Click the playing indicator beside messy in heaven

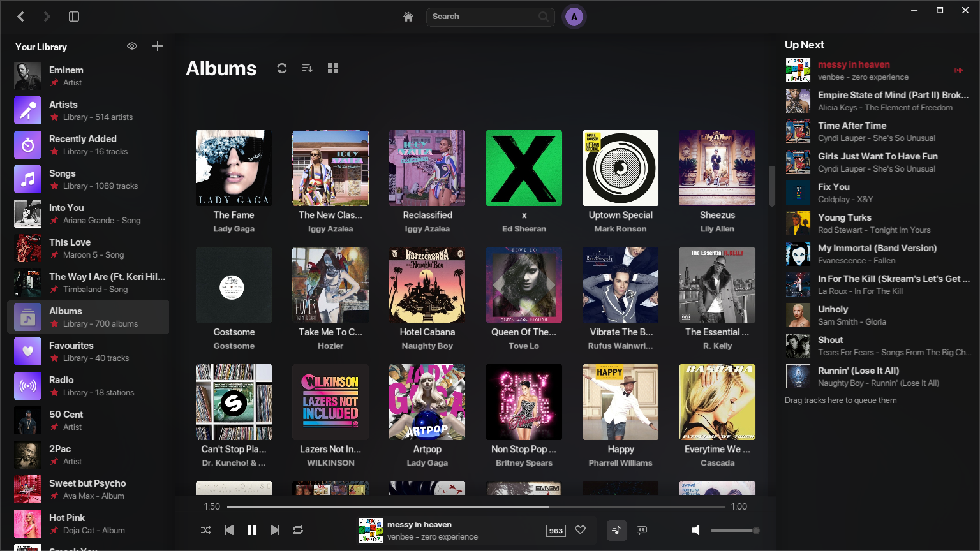958,70
